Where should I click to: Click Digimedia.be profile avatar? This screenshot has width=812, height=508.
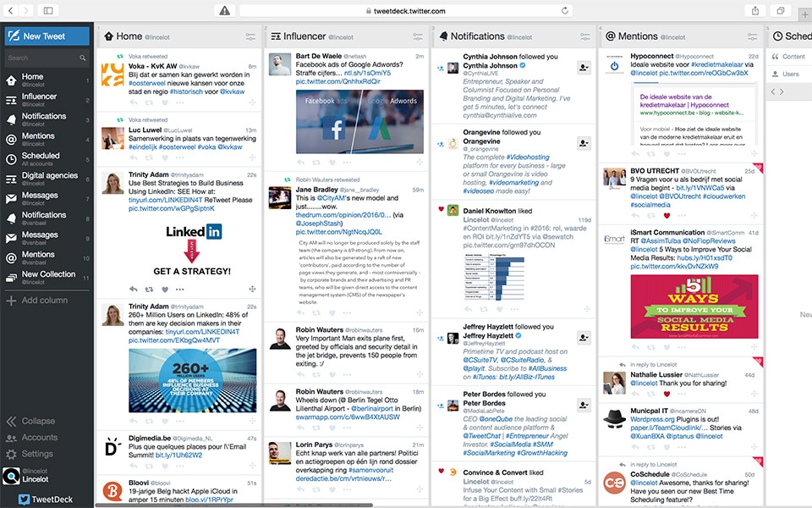112,446
